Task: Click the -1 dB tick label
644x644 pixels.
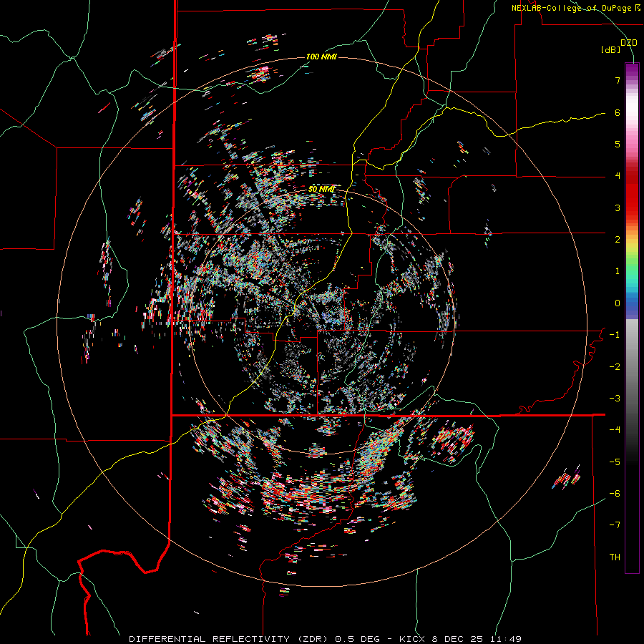Action: pyautogui.click(x=615, y=335)
